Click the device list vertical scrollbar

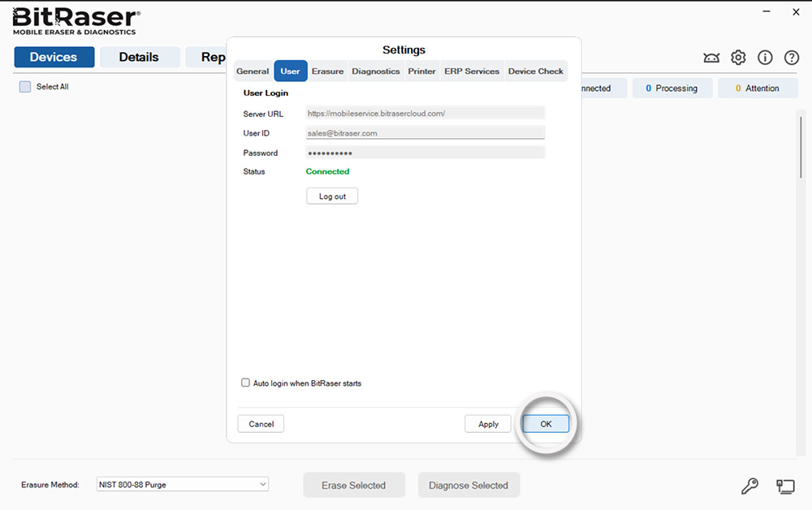(801, 148)
